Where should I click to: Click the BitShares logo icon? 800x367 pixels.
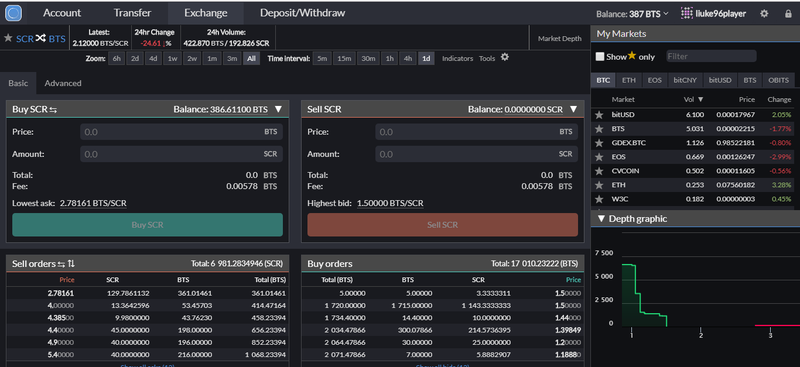[13, 13]
